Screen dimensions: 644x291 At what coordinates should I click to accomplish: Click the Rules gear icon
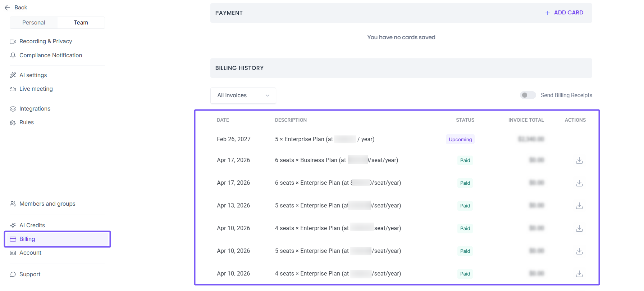(x=13, y=122)
